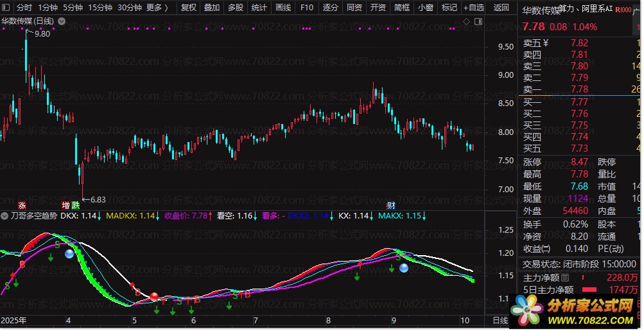This screenshot has height=331, width=644.
Task: Toggle the 小窗 mini window mode
Action: (425, 8)
